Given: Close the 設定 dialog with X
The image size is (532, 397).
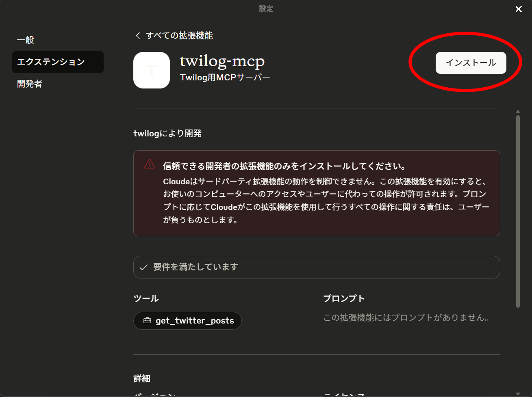Looking at the screenshot, I should tap(519, 9).
